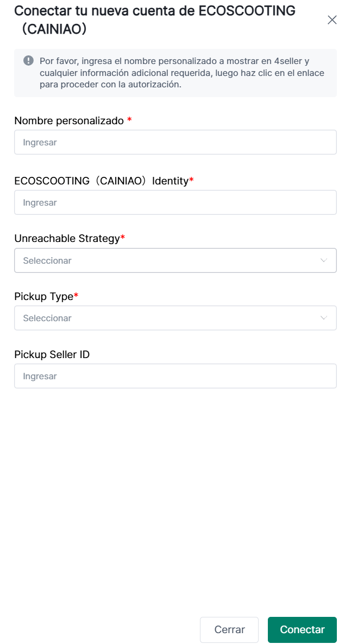The height and width of the screenshot is (644, 345).
Task: Click the Pickup Type chevron arrow
Action: coord(324,318)
